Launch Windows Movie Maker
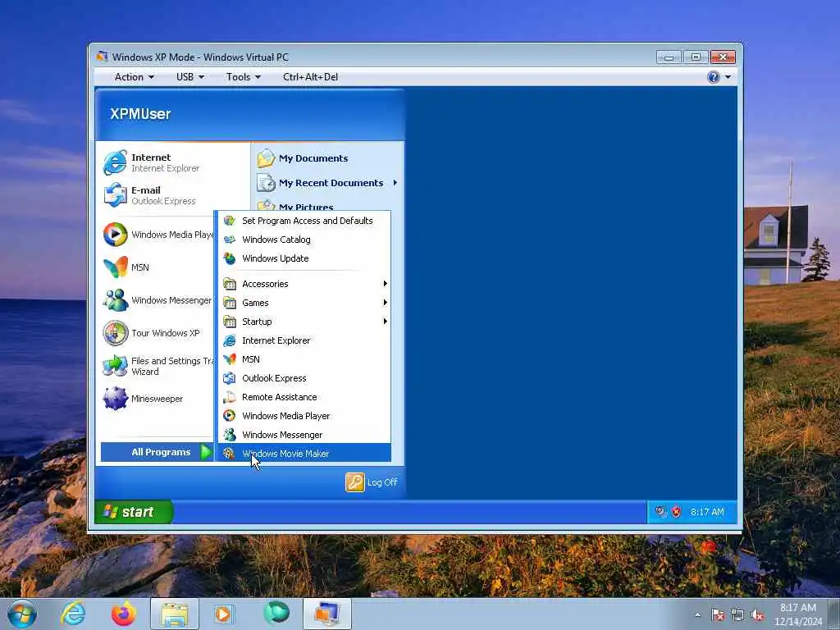This screenshot has width=840, height=630. tap(304, 453)
